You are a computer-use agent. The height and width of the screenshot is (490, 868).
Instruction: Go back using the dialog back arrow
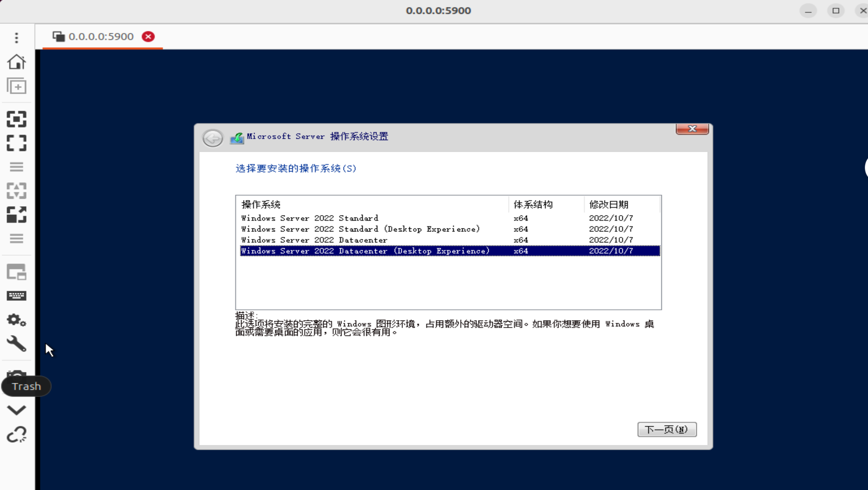pyautogui.click(x=212, y=138)
